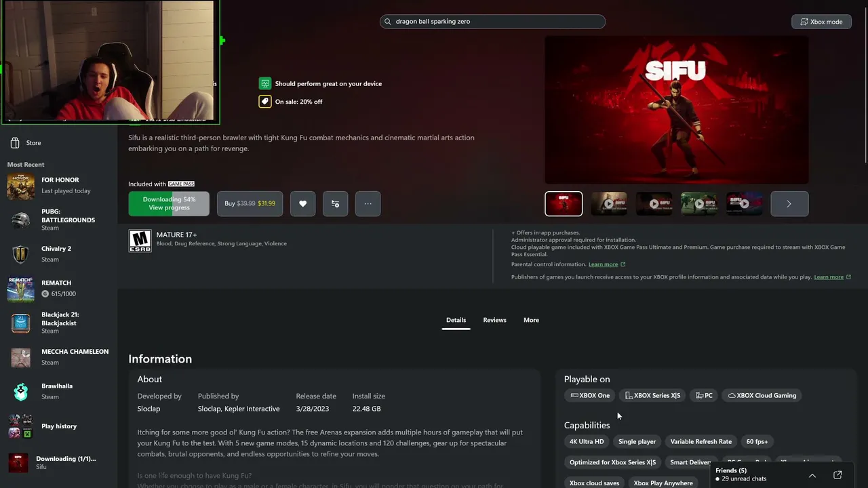Image resolution: width=868 pixels, height=488 pixels.
Task: Play the fourth Sifu trailer thumbnail
Action: point(699,203)
